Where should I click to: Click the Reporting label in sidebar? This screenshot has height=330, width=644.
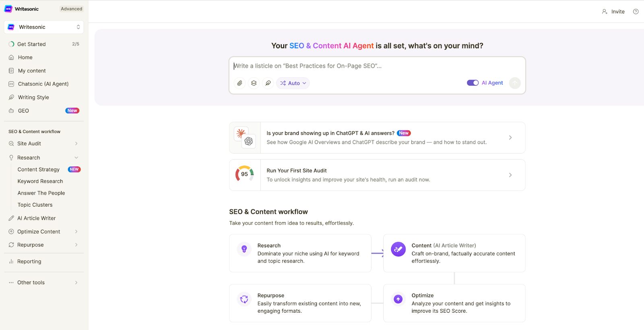[29, 261]
